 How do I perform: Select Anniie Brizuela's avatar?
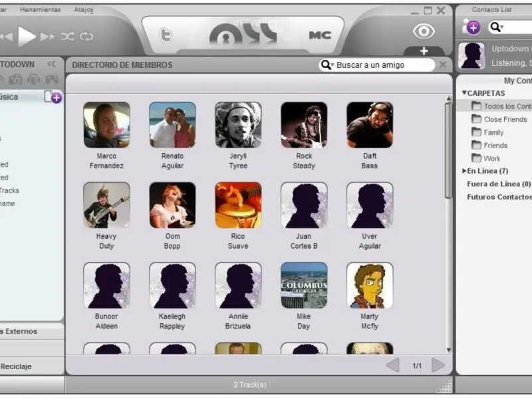pos(238,285)
